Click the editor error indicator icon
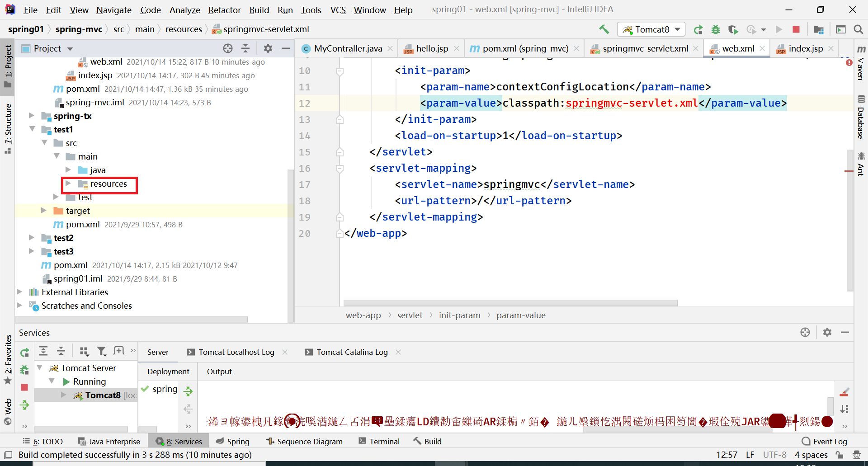 849,62
